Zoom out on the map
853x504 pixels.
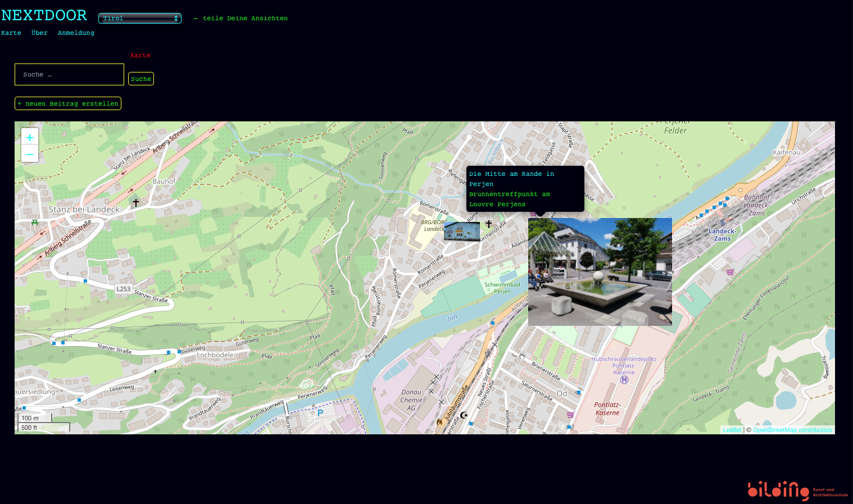(30, 154)
